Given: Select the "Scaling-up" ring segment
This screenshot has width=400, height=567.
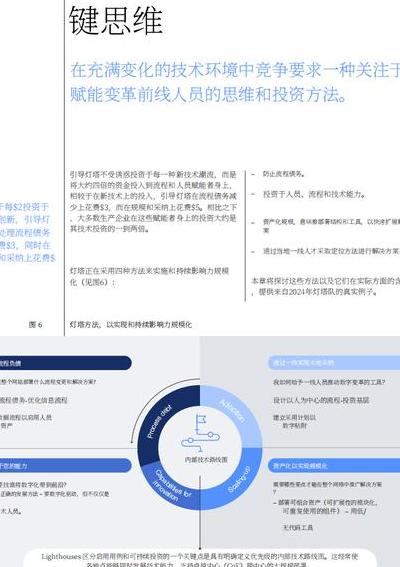Looking at the screenshot, I should [239, 479].
